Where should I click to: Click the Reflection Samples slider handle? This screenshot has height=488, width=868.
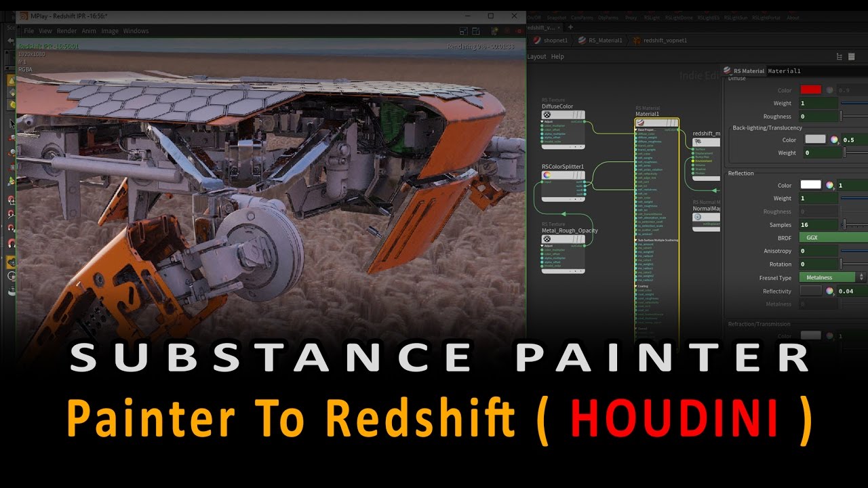click(844, 224)
